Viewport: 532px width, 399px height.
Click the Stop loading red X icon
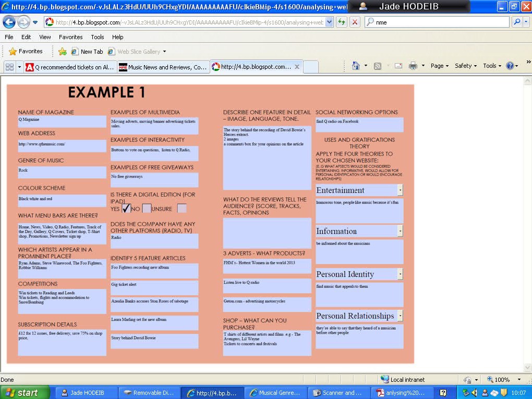click(x=355, y=22)
